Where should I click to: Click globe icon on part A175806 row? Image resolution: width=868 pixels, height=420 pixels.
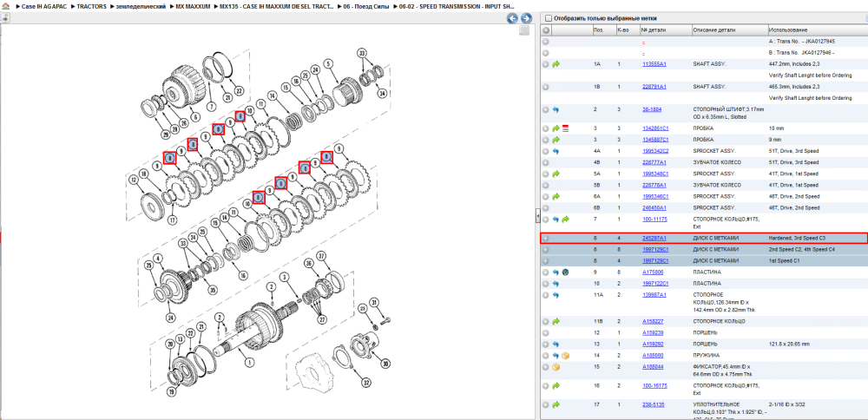566,272
